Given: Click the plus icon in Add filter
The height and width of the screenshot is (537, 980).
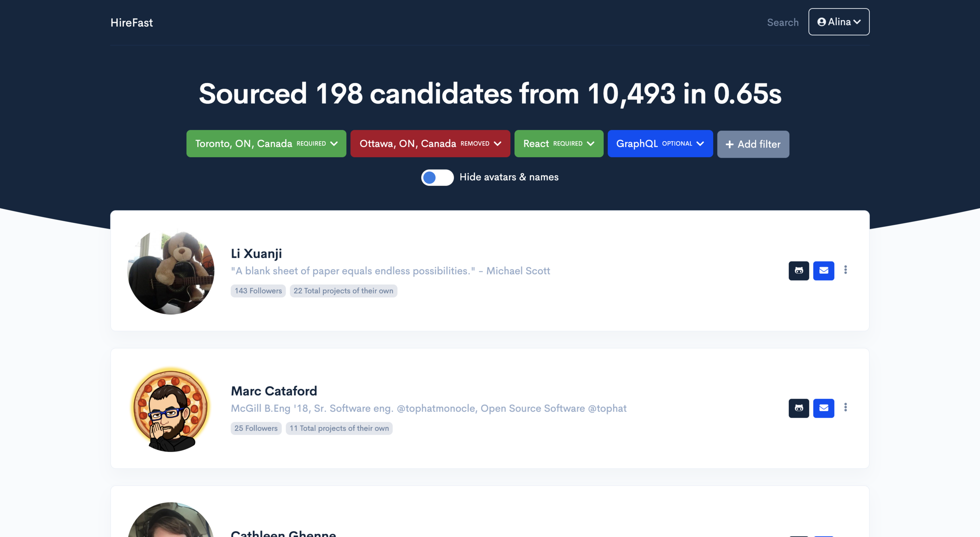Looking at the screenshot, I should click(729, 144).
